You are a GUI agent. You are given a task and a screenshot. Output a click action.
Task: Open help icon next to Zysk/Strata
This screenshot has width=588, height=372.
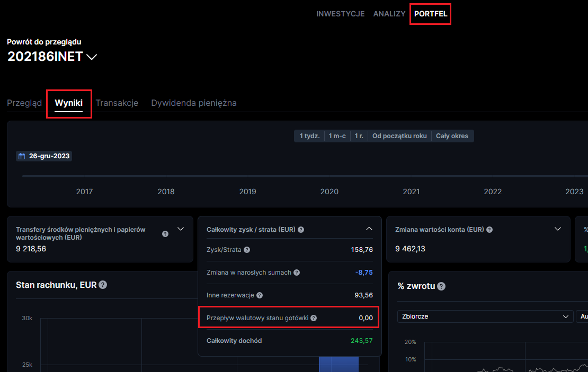[247, 250]
